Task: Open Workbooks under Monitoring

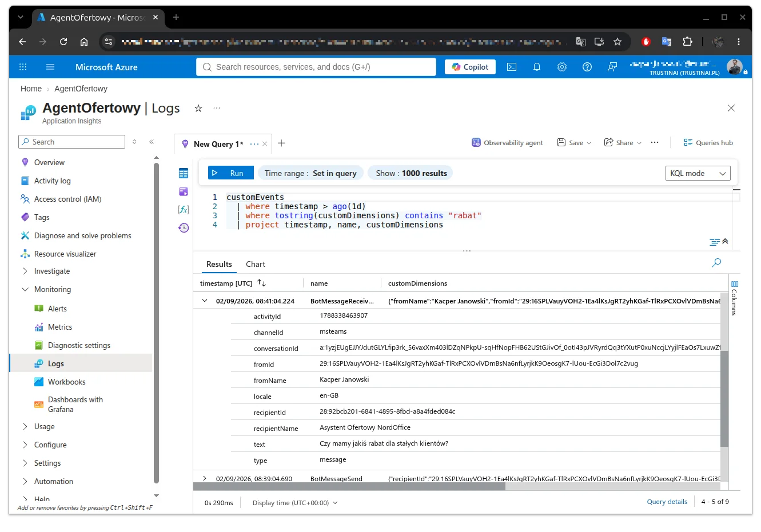Action: [66, 382]
